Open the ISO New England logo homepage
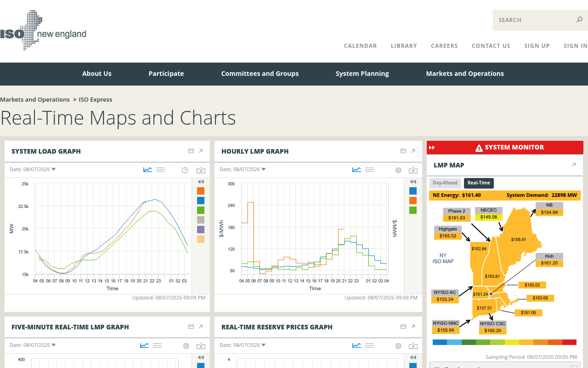The width and height of the screenshot is (588, 368). click(x=43, y=30)
